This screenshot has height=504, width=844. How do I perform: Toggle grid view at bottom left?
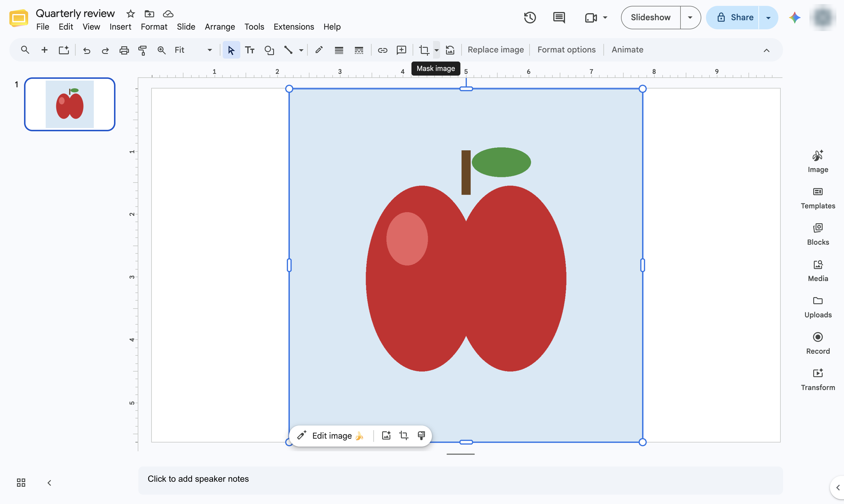click(21, 483)
